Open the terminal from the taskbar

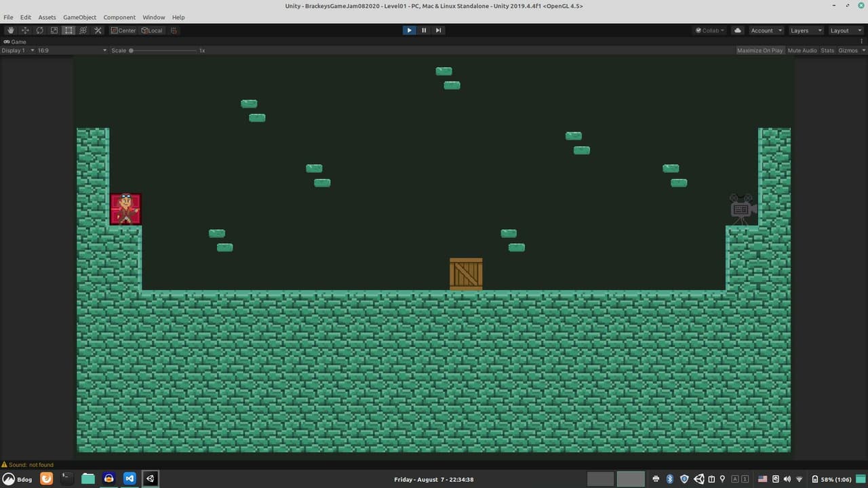click(66, 479)
